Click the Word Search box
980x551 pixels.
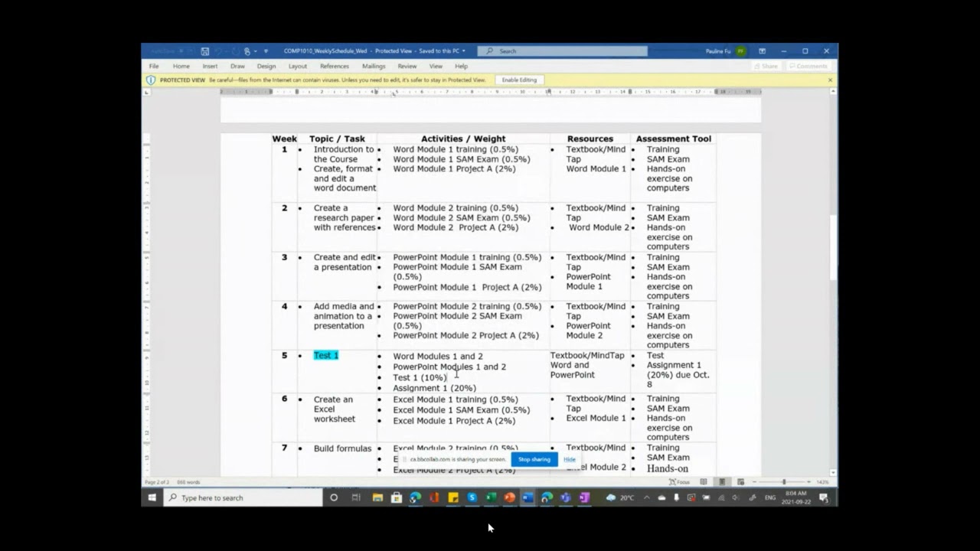point(563,51)
